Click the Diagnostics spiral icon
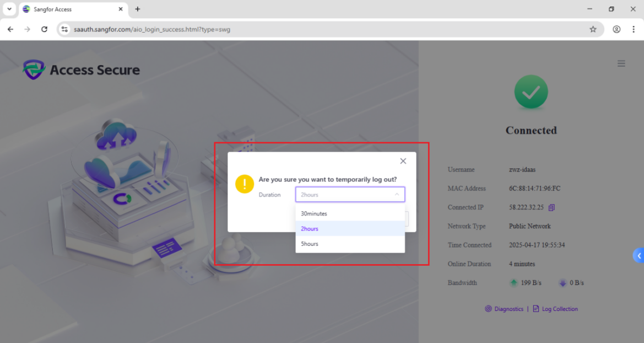Screen dimensions: 644x343 488,309
